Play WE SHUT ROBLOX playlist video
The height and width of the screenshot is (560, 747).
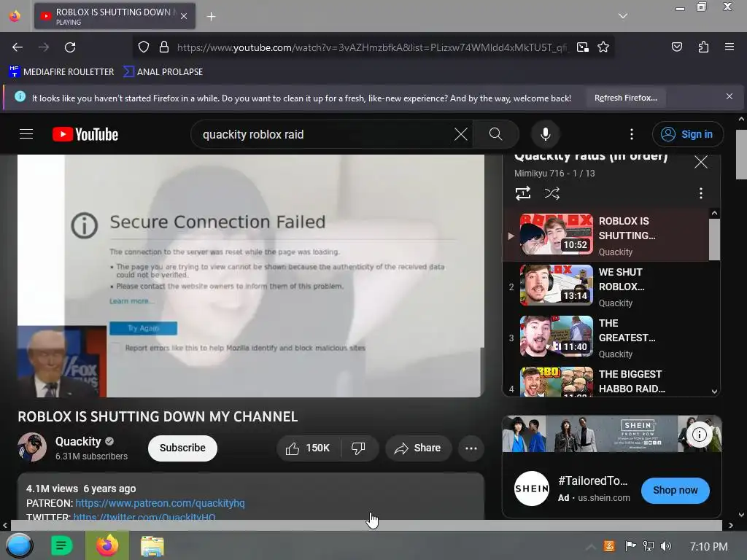pyautogui.click(x=607, y=287)
